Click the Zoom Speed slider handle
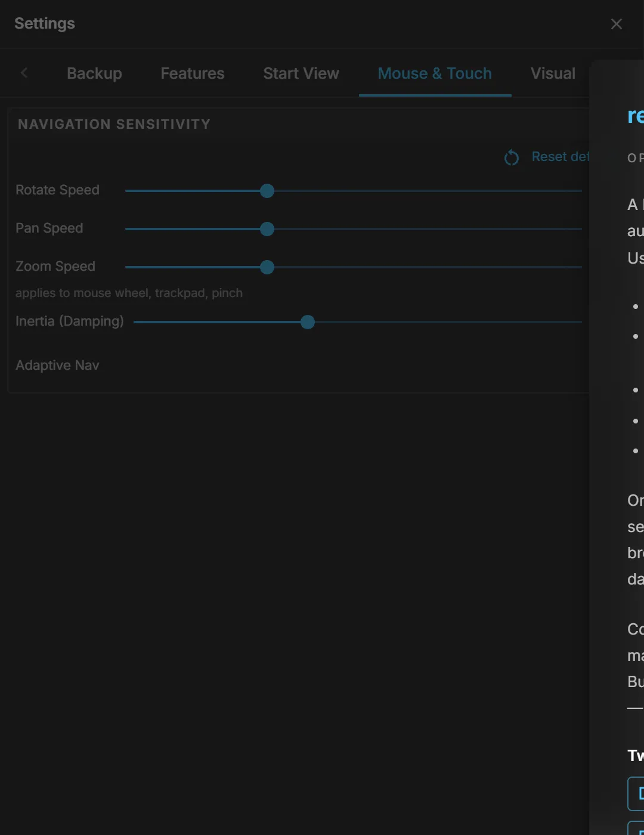This screenshot has width=644, height=835. [x=267, y=267]
